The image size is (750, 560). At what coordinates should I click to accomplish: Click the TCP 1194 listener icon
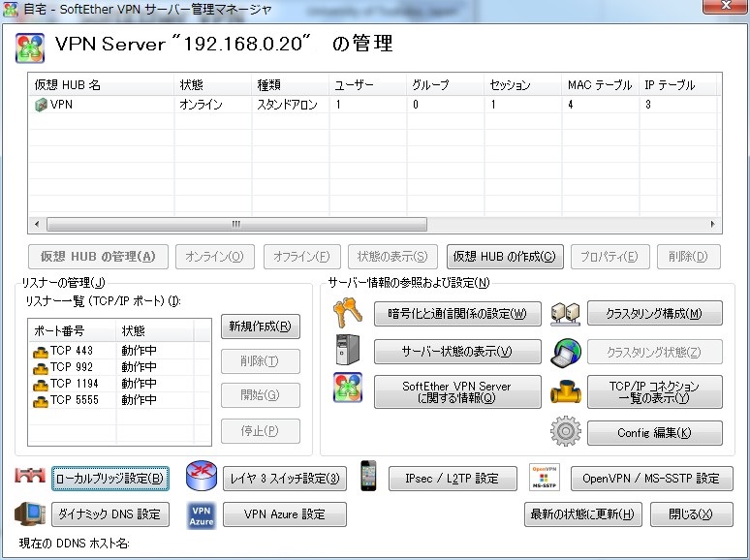(x=41, y=385)
